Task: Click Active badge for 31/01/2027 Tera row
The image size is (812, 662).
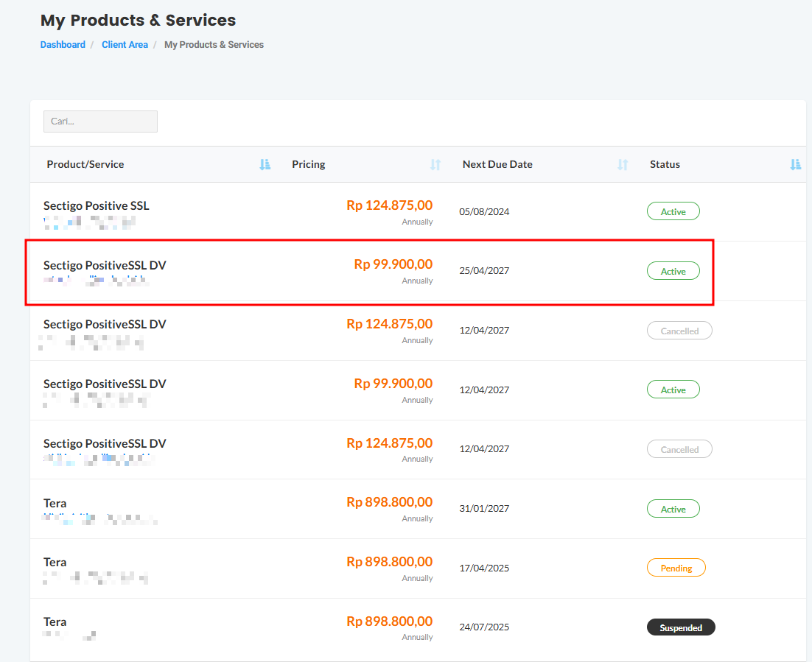Action: tap(673, 509)
